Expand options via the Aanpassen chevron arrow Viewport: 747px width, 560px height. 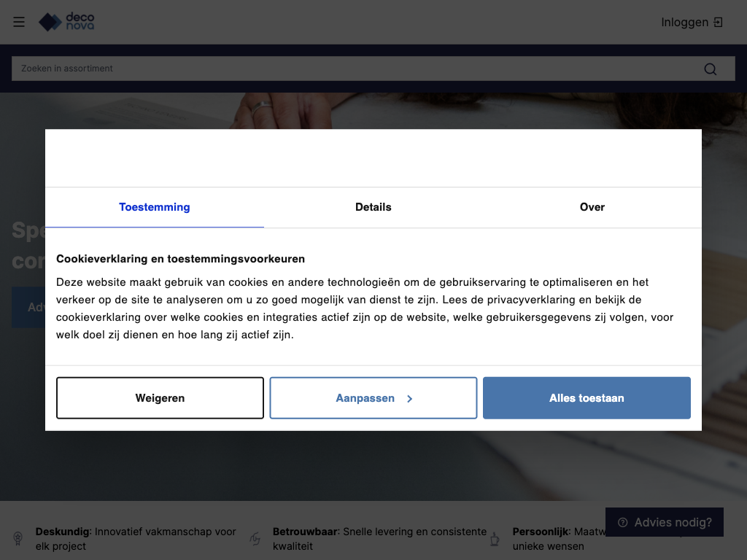tap(410, 399)
